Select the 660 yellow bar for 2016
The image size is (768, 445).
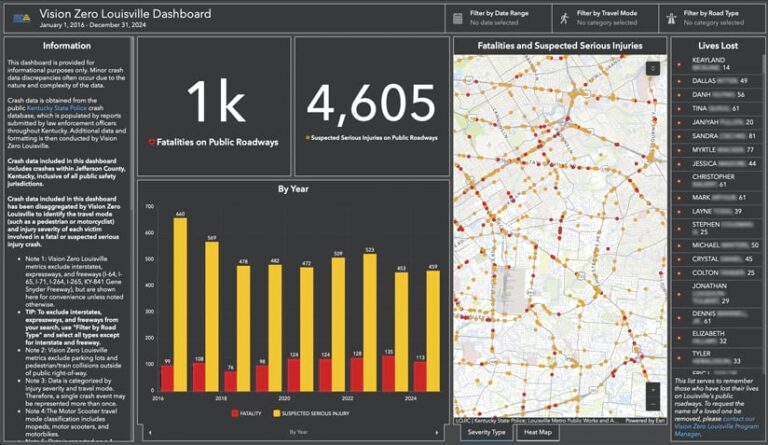tap(180, 304)
